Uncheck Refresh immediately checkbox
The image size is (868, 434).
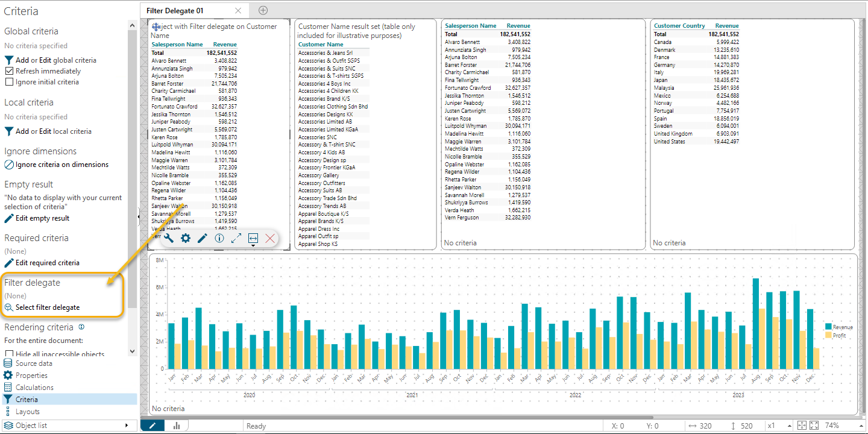point(9,71)
